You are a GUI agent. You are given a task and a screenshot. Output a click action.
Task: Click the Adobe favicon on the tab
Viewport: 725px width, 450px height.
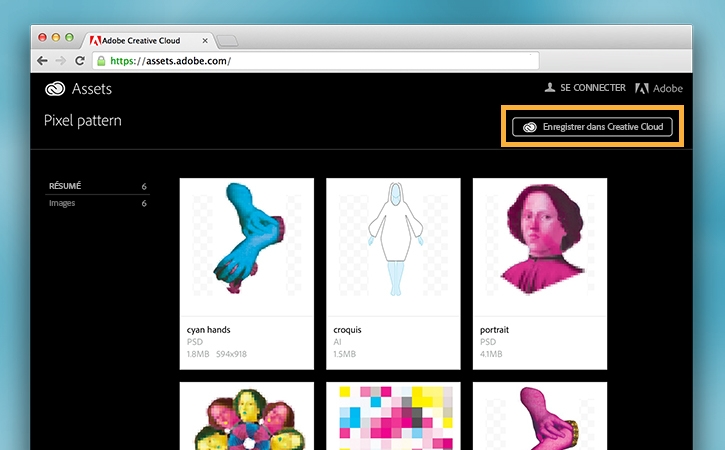95,41
